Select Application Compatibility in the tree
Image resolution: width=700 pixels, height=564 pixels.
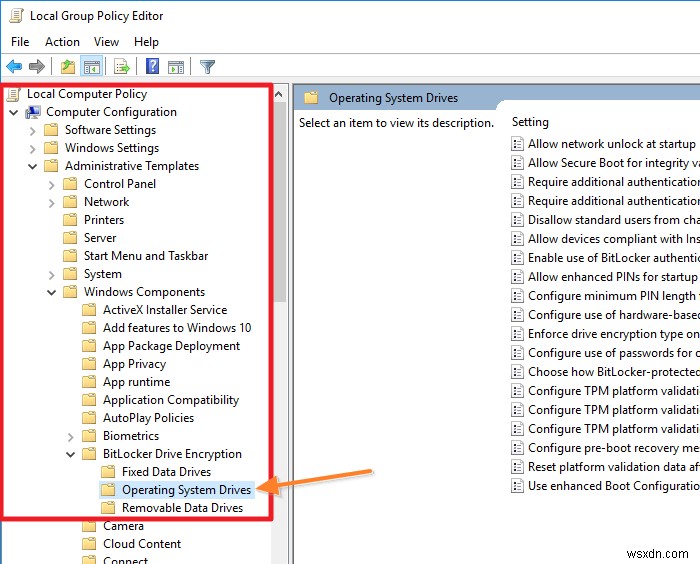click(171, 400)
